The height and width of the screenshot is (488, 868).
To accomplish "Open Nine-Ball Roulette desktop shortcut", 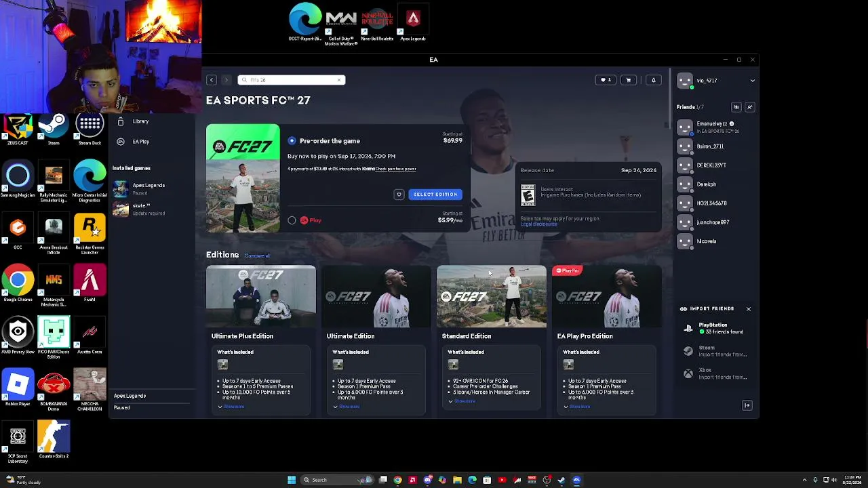I will (x=377, y=23).
